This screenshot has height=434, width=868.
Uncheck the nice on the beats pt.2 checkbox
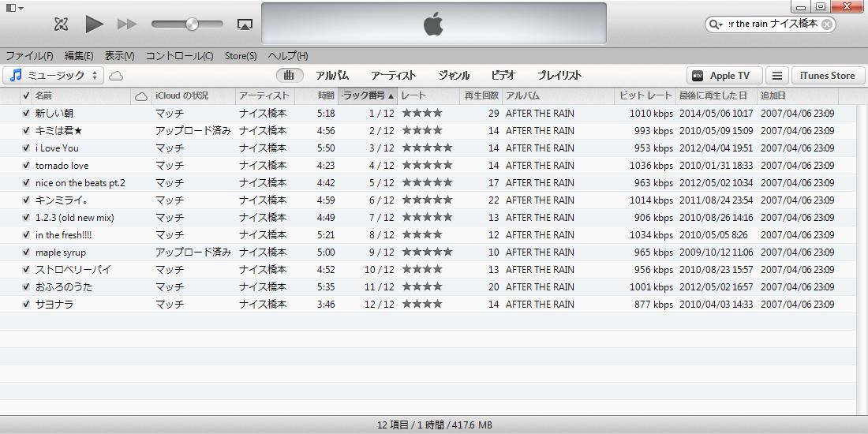[x=26, y=183]
